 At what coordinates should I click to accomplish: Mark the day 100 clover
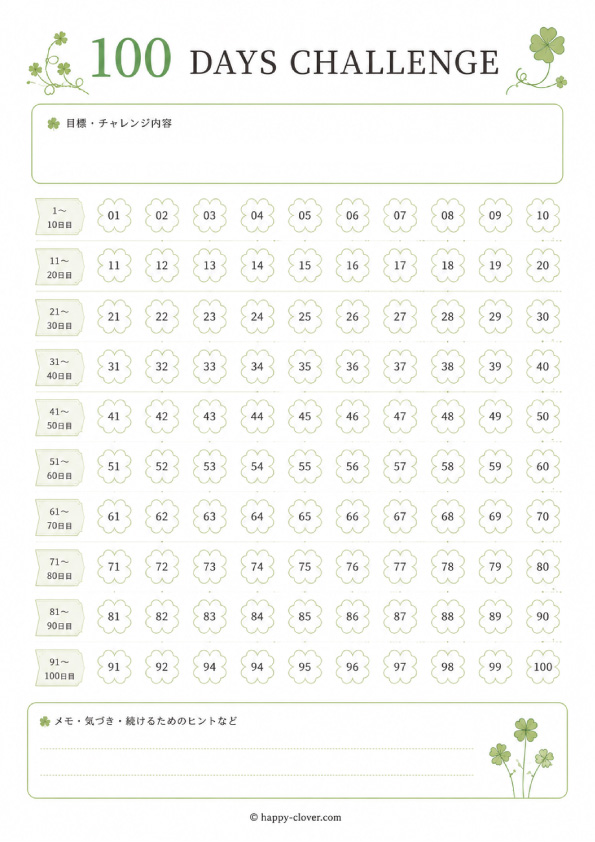click(543, 667)
